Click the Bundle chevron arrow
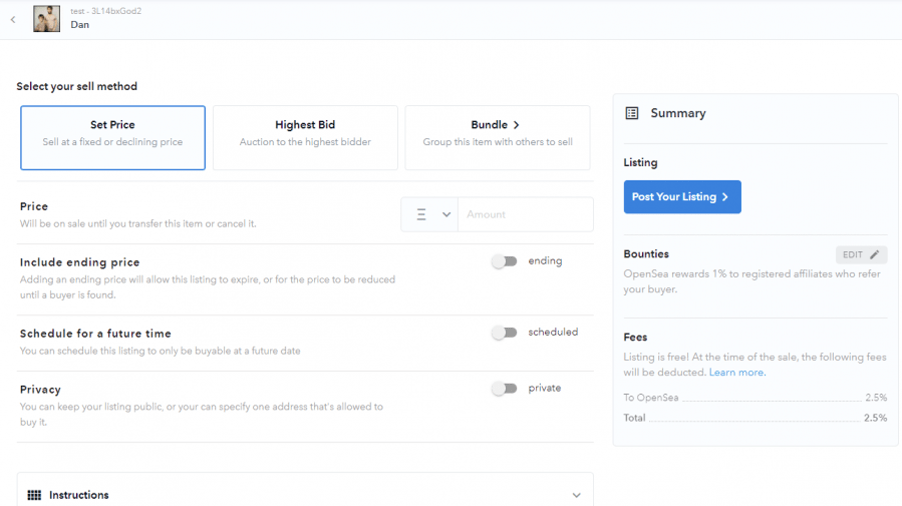 click(x=516, y=125)
